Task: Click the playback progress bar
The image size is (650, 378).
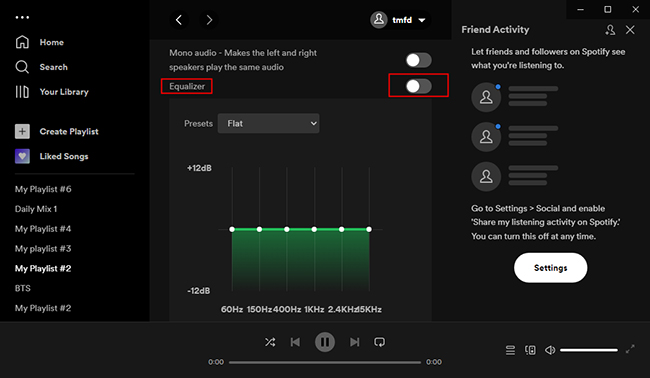Action: coord(325,362)
